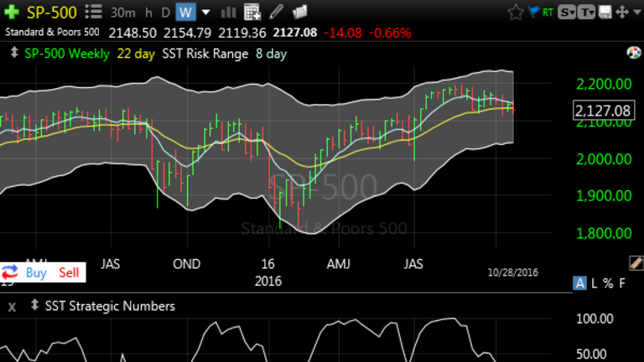Click the notes/pages icon
This screenshot has width=644, height=362.
click(300, 12)
